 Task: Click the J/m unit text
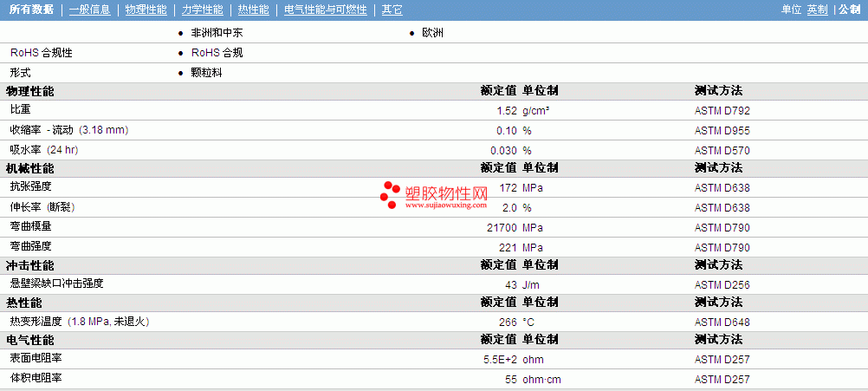(x=530, y=285)
